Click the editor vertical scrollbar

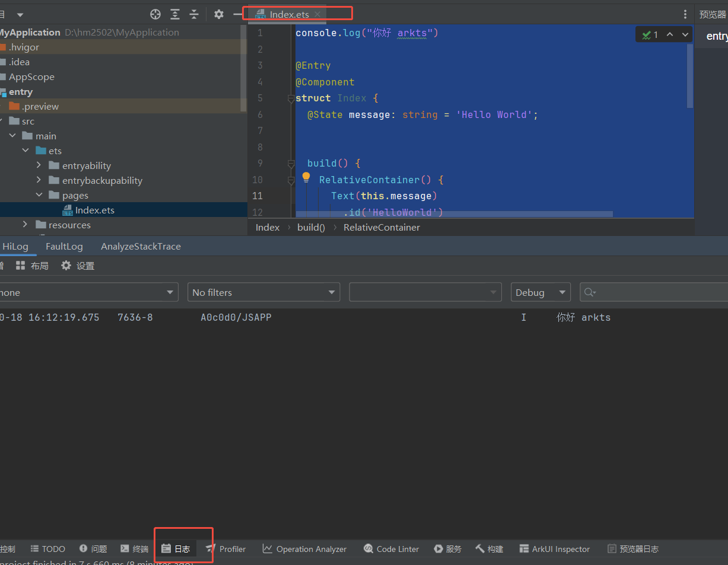tap(690, 75)
